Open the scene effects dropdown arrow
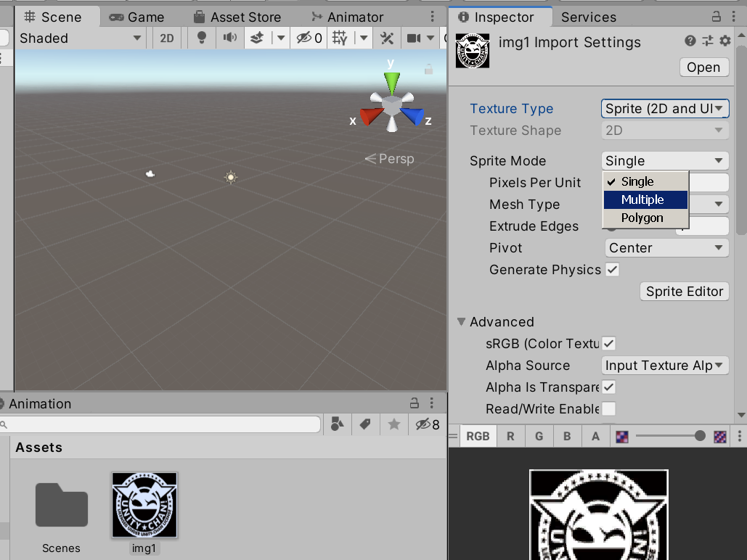The height and width of the screenshot is (560, 747). pos(281,38)
